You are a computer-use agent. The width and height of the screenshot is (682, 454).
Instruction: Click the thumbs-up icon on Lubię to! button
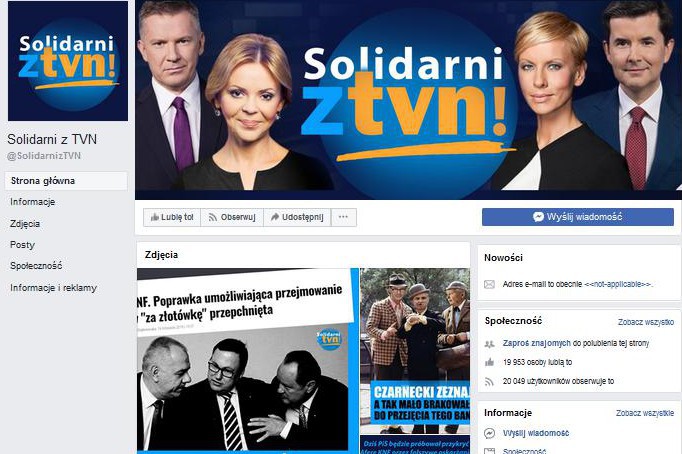click(x=154, y=217)
